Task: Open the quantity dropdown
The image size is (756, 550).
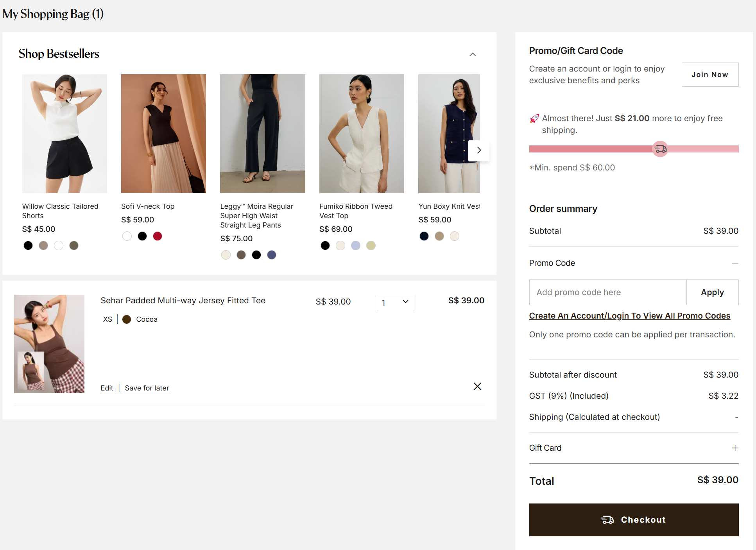Action: 395,303
